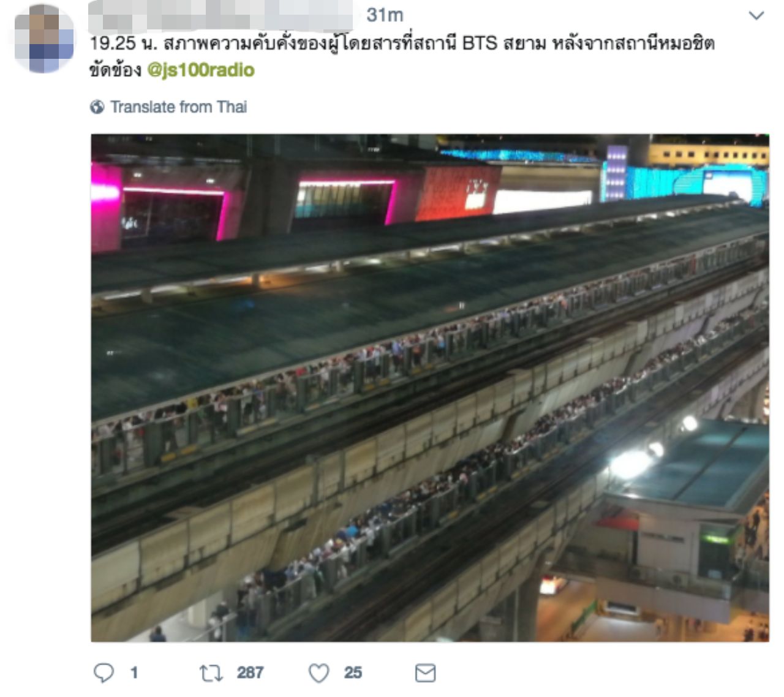The image size is (784, 697).
Task: Click Translate from Thai
Action: coord(179,107)
